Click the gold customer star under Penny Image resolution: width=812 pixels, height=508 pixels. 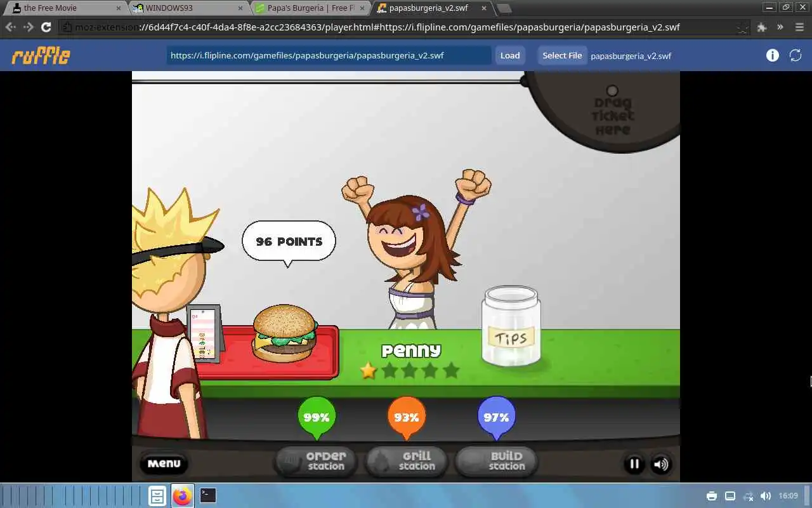pyautogui.click(x=368, y=370)
